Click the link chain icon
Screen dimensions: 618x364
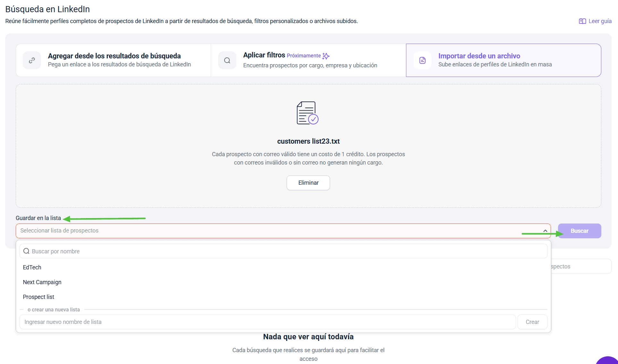coord(32,60)
